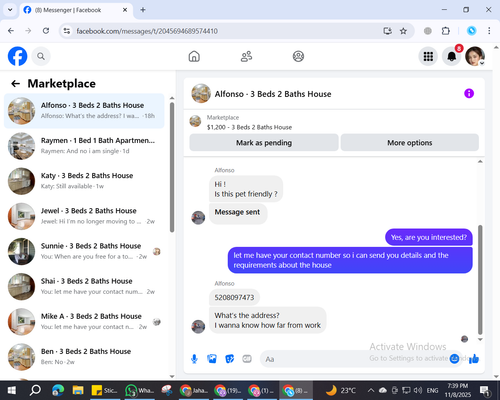
Task: Open the notifications bell
Action: click(452, 56)
